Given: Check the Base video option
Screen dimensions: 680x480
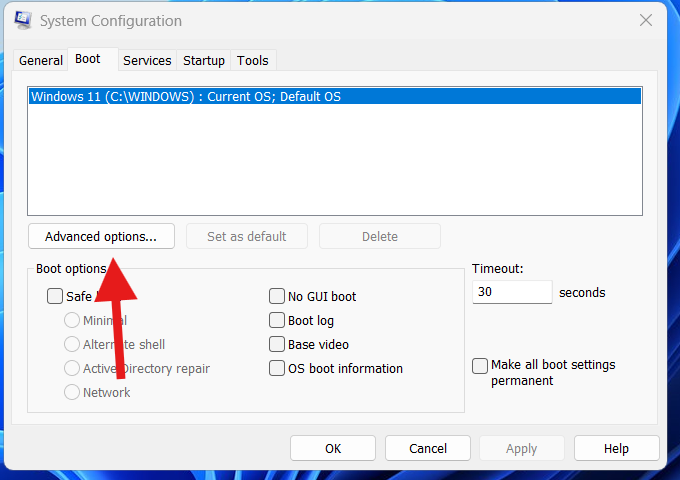Looking at the screenshot, I should tap(277, 344).
